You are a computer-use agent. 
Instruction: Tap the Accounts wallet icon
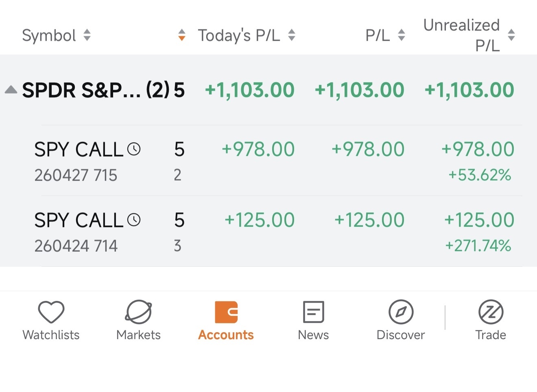[226, 312]
